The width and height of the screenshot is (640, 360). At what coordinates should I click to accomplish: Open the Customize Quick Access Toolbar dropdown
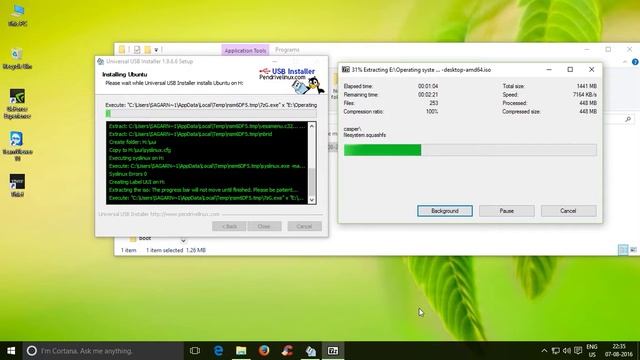coord(156,50)
